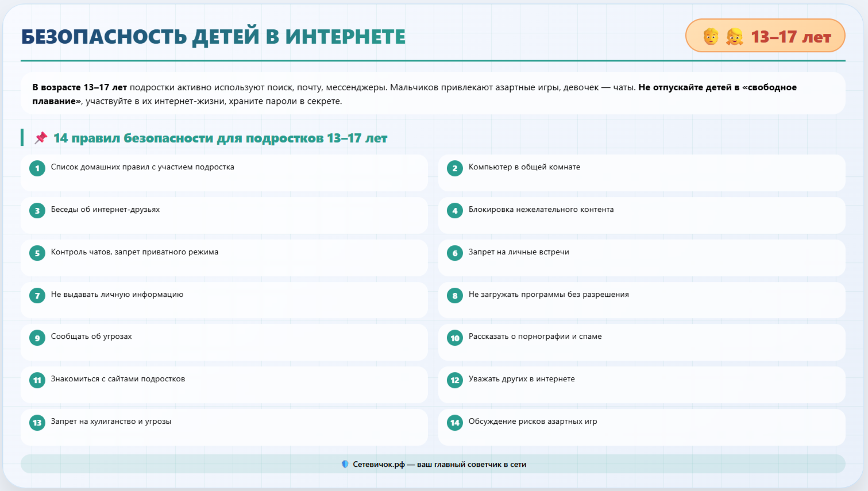Click the number 4 circle badge
Viewport: 868px width, 491px height.
[x=455, y=211]
